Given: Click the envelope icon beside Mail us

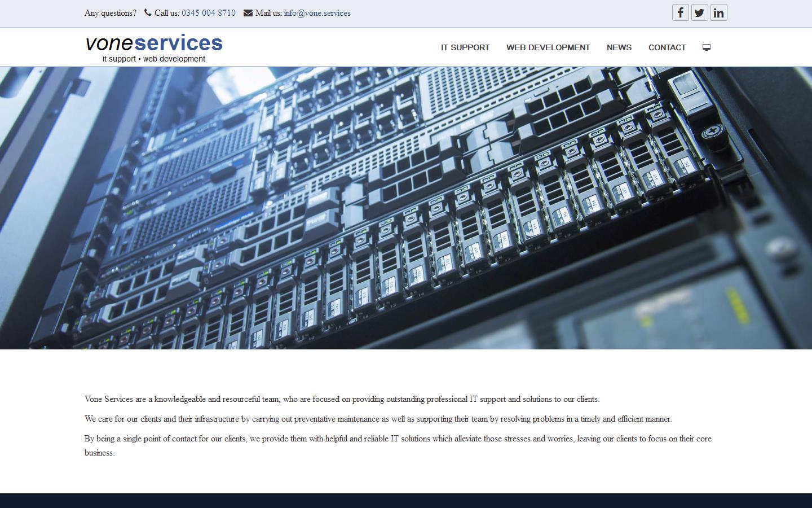Looking at the screenshot, I should tap(248, 12).
